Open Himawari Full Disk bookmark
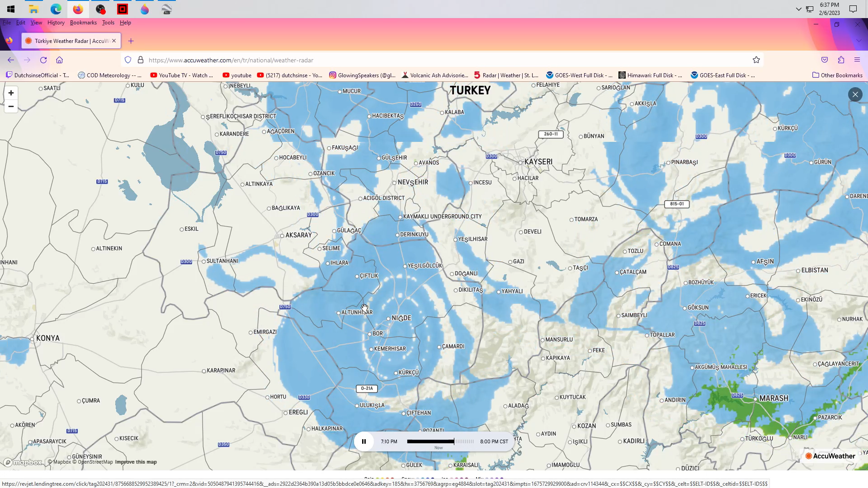 (x=651, y=75)
